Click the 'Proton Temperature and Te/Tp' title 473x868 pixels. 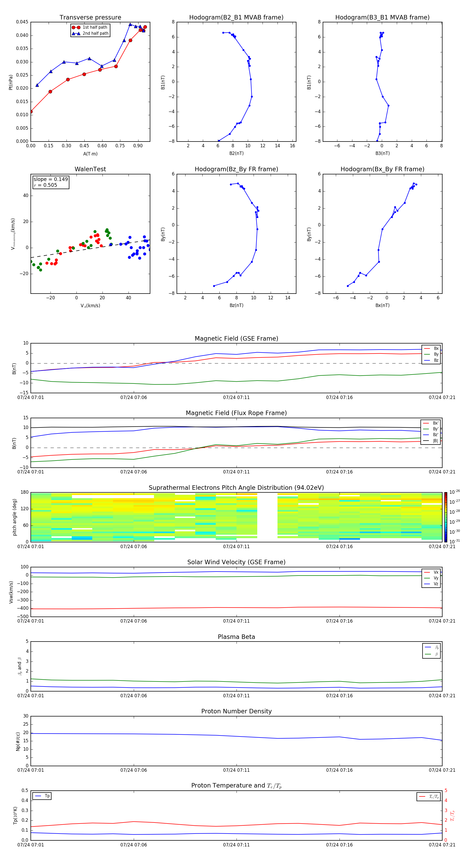[236, 786]
